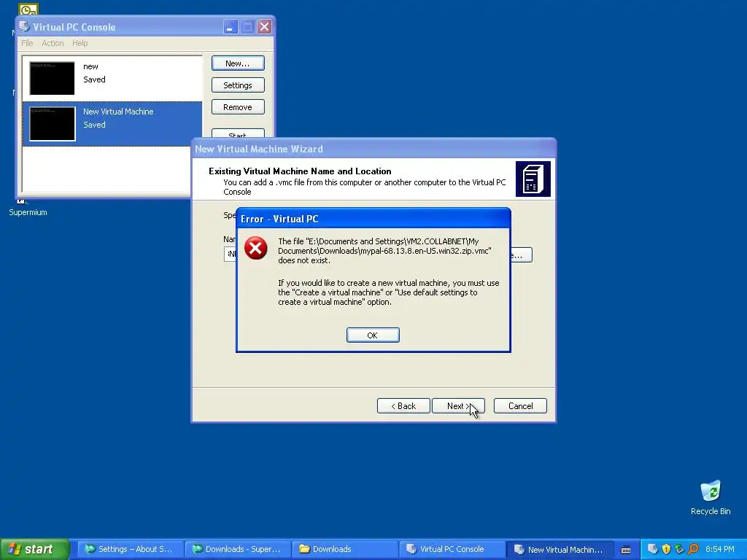Screen dimensions: 747x560
Task: Click the orange magnifier tray icon
Action: pos(693,549)
